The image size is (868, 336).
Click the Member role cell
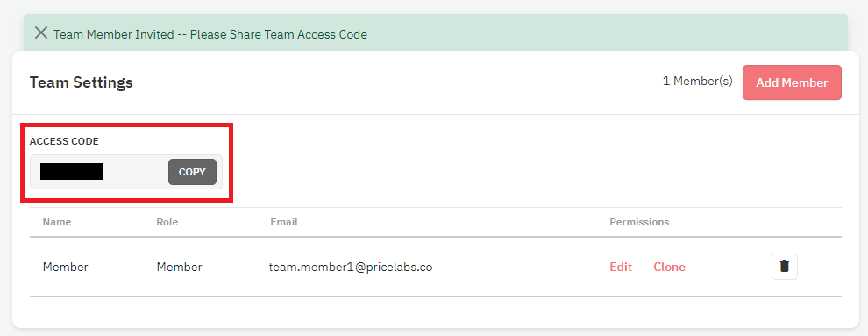[180, 267]
